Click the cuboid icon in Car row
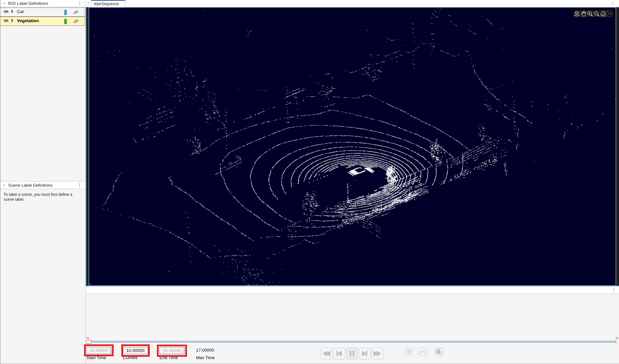 point(76,12)
